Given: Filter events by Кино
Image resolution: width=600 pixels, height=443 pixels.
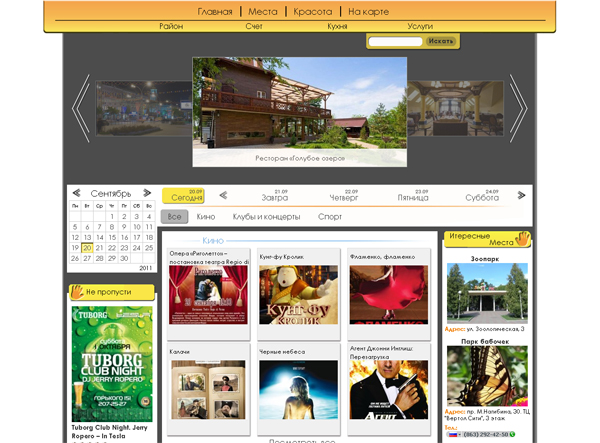Looking at the screenshot, I should 206,217.
